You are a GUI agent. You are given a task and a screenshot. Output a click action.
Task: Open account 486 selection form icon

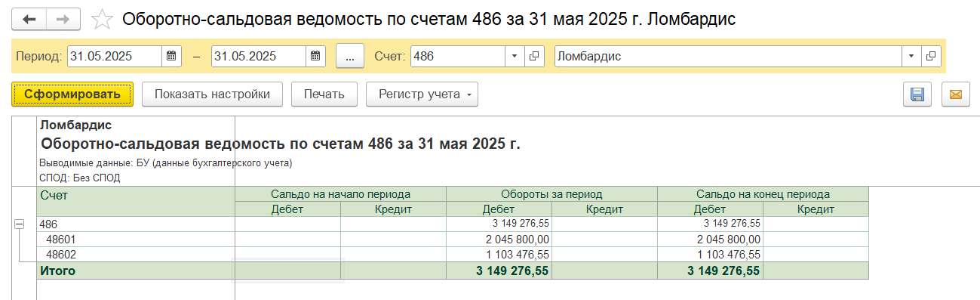point(534,57)
